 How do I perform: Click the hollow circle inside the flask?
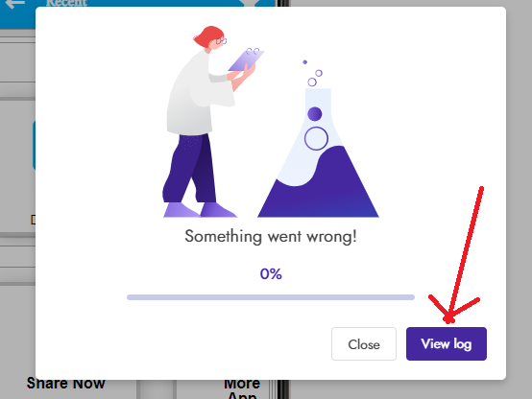tap(316, 138)
